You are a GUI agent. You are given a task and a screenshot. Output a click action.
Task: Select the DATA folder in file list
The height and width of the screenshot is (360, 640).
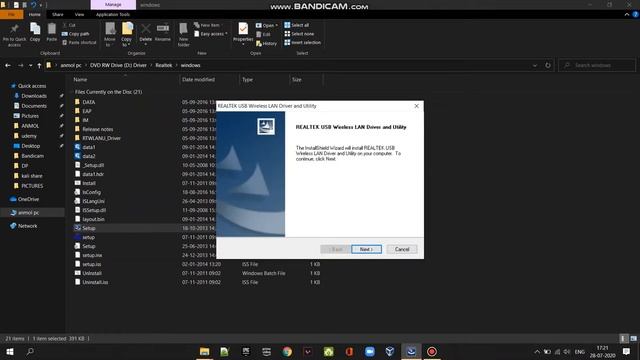pyautogui.click(x=89, y=102)
